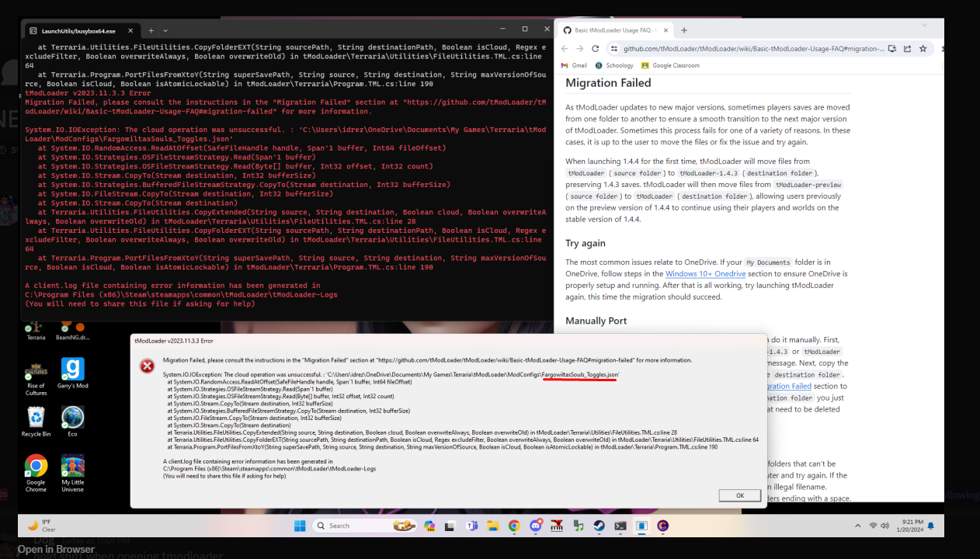Screen dimensions: 980x559
Task: Open the volume tray icon
Action: pos(886,526)
